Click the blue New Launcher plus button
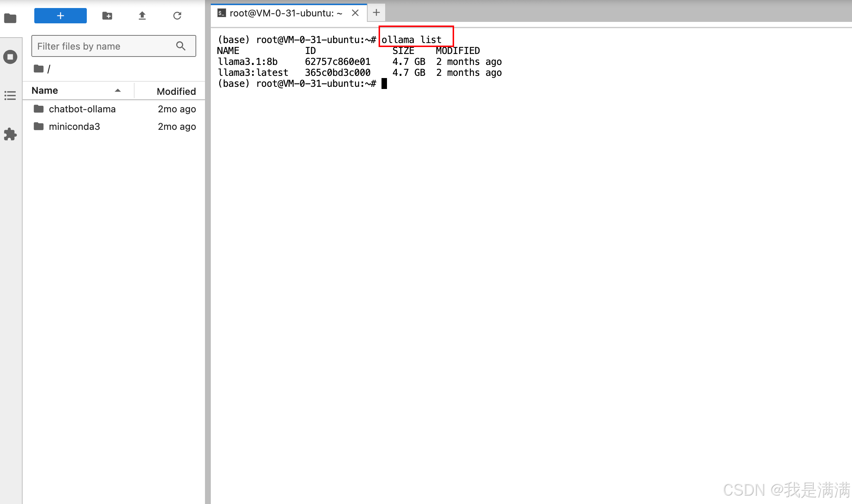The image size is (852, 504). pos(61,16)
